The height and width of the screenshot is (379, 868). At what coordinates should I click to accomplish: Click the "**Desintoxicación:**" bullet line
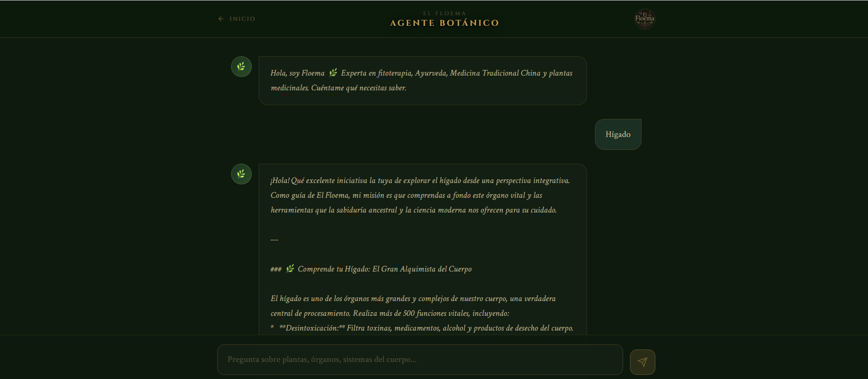[x=422, y=328]
